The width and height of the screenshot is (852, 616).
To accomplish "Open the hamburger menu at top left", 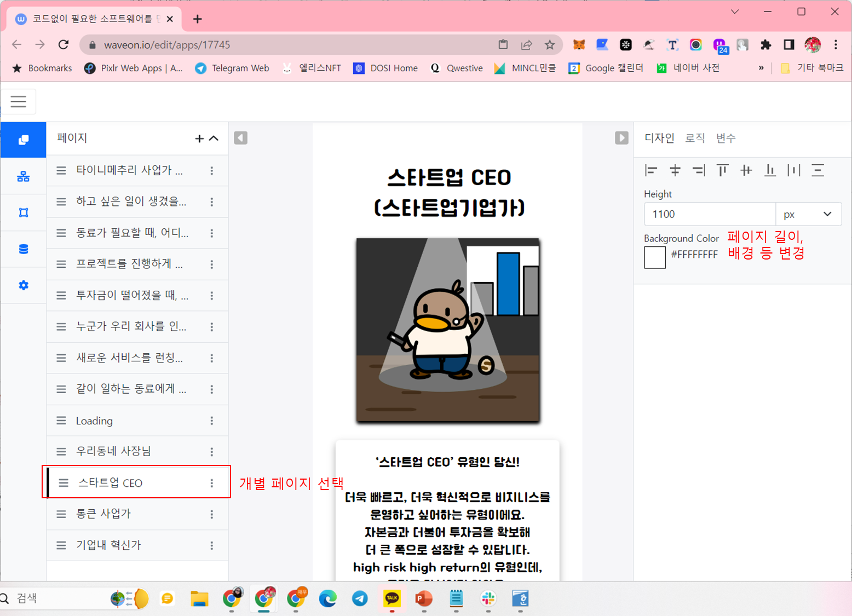I will pos(19,101).
